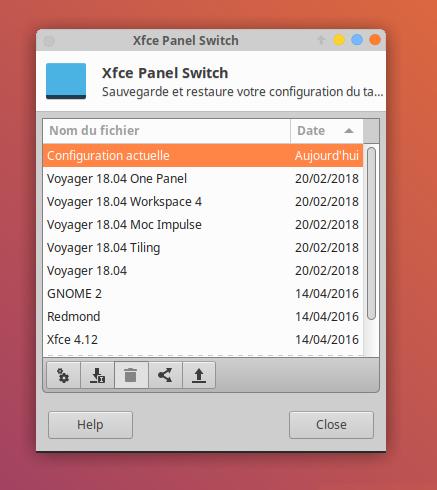Export configuration share icon
Viewport: 437px width, 490px height.
[165, 375]
